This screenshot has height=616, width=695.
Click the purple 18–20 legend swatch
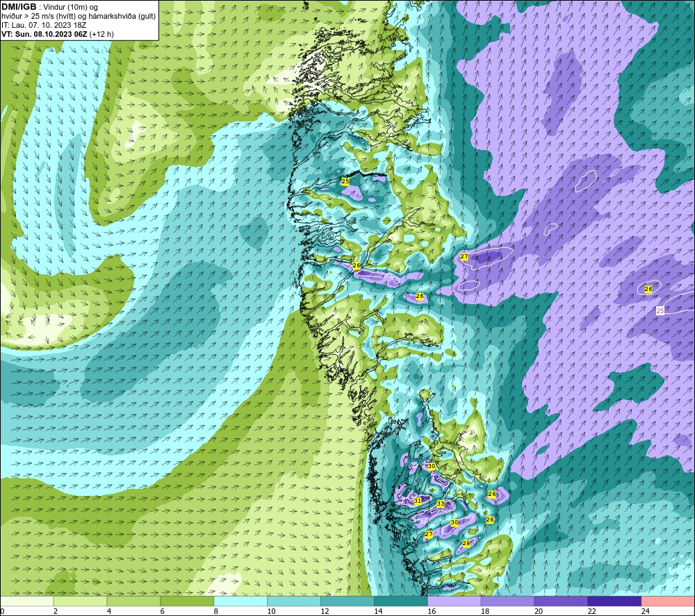pos(507,601)
